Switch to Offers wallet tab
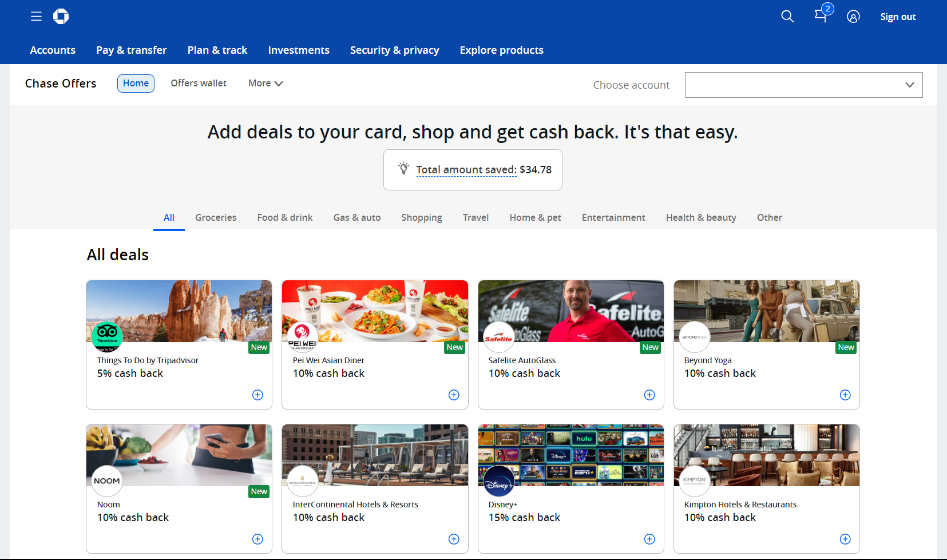Image resolution: width=947 pixels, height=560 pixels. pyautogui.click(x=199, y=83)
